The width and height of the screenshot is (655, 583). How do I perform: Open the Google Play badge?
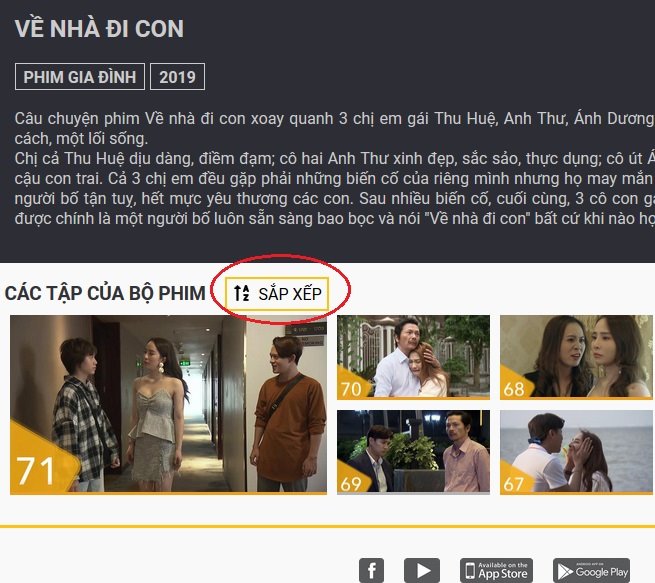coord(592,570)
